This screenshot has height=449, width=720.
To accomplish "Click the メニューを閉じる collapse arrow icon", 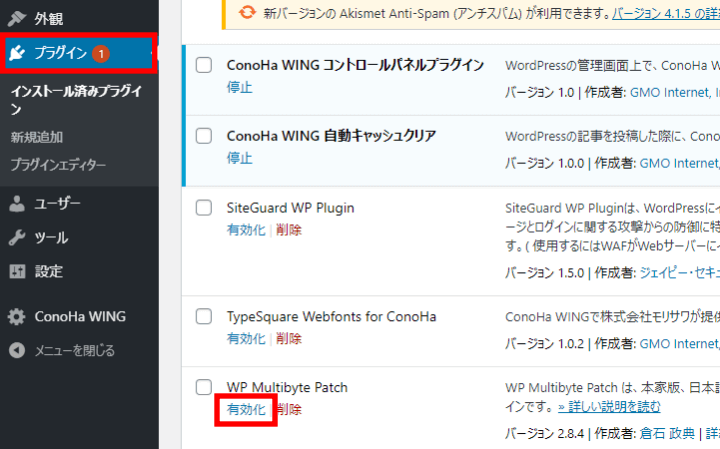I will [x=17, y=350].
